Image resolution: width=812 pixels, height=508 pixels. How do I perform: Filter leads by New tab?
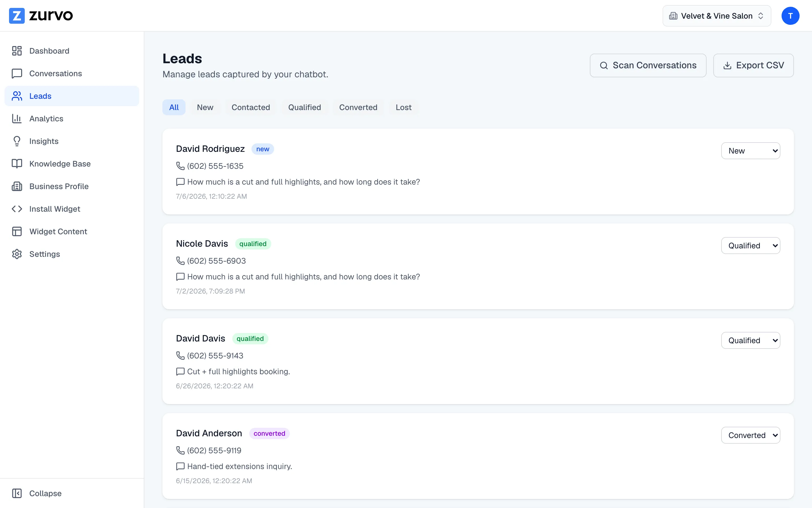tap(205, 107)
